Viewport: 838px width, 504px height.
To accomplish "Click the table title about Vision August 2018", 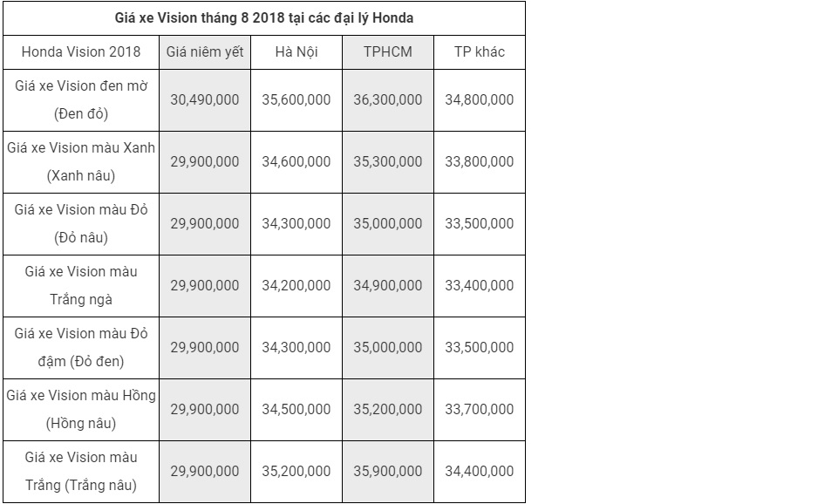I will pyautogui.click(x=264, y=17).
